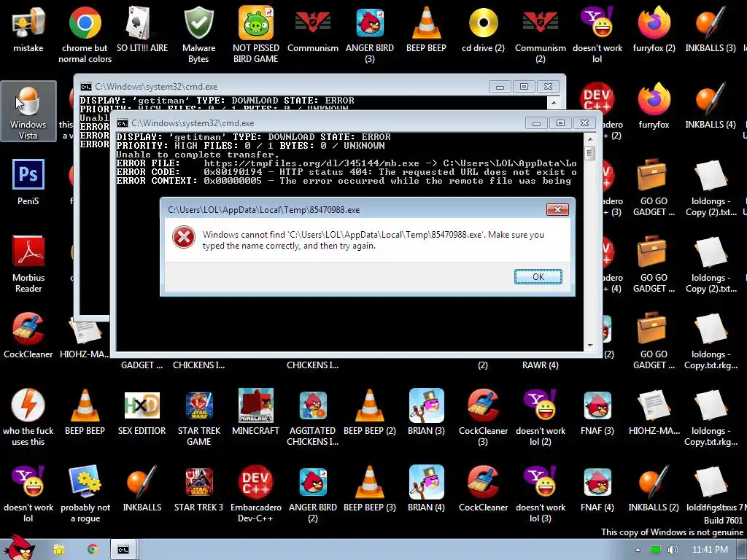This screenshot has width=747, height=560.
Task: Click the 'ERROR CODE:' line in front cmd
Action: coord(347,172)
